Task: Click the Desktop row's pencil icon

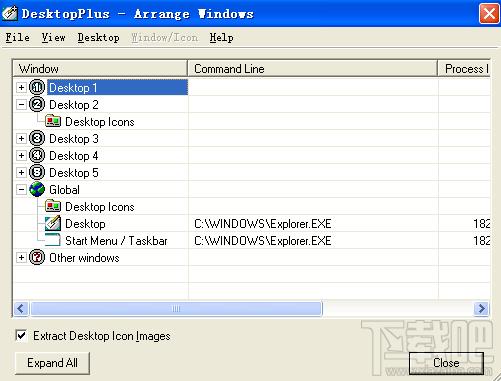Action: point(53,223)
